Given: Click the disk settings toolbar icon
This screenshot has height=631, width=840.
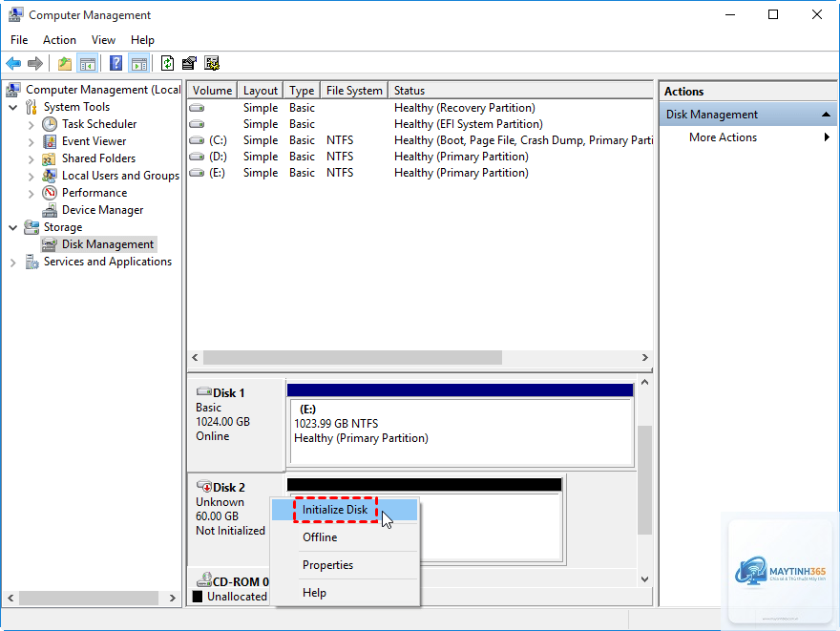Looking at the screenshot, I should pyautogui.click(x=212, y=64).
